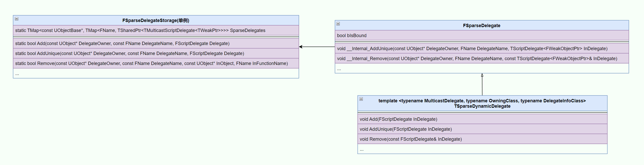Collapse the FSparseDelegate class box
This screenshot has height=165, width=644.
tap(338, 24)
